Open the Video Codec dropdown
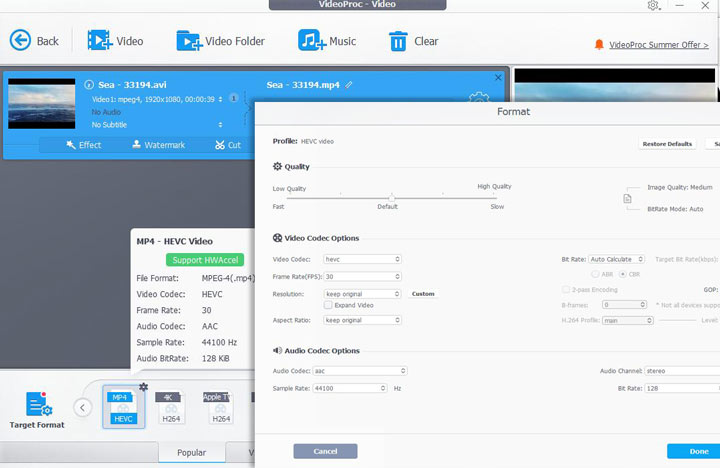The height and width of the screenshot is (468, 720). [x=362, y=259]
